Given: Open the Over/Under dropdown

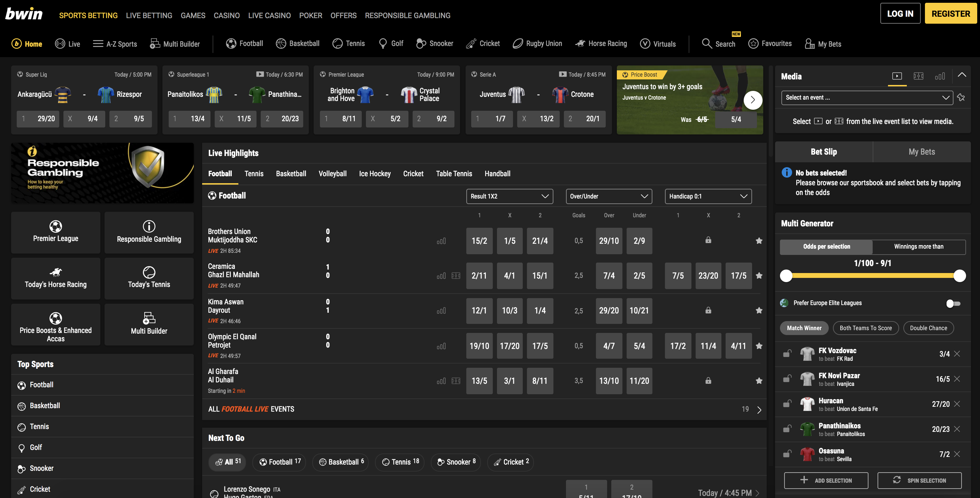Looking at the screenshot, I should pyautogui.click(x=608, y=196).
